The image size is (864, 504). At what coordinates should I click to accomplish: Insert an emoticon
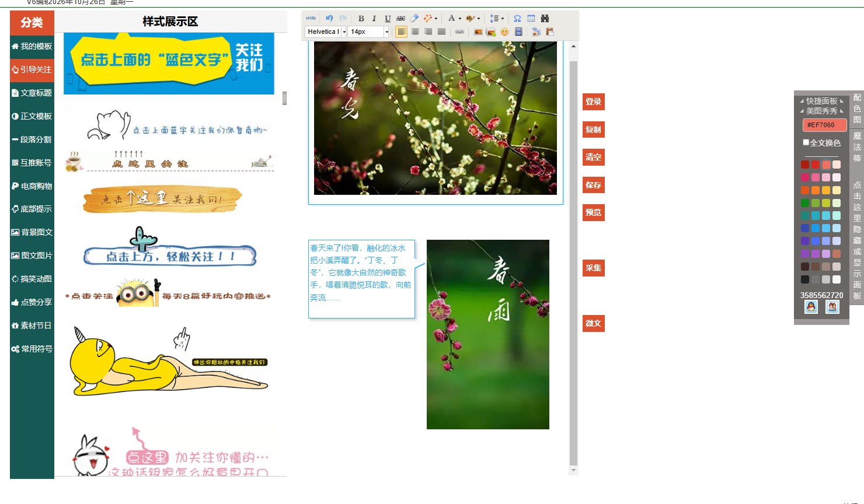pos(504,32)
